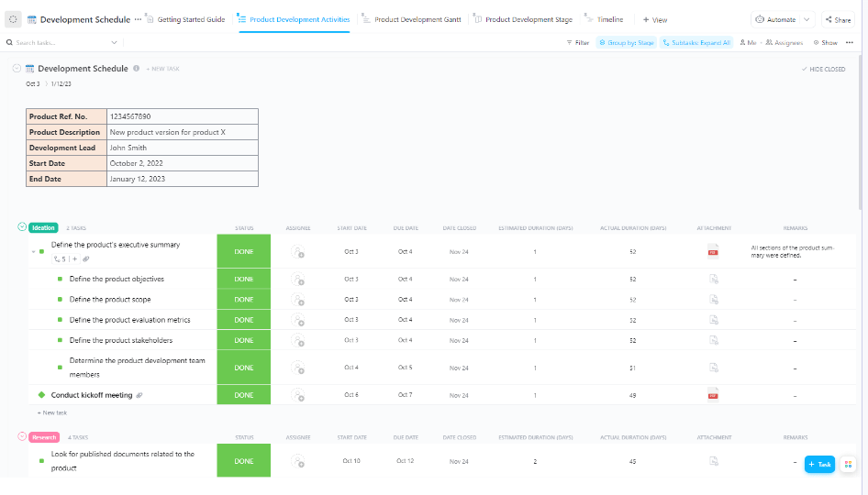Expand the Automate dropdown arrow
The image size is (868, 495).
(807, 19)
